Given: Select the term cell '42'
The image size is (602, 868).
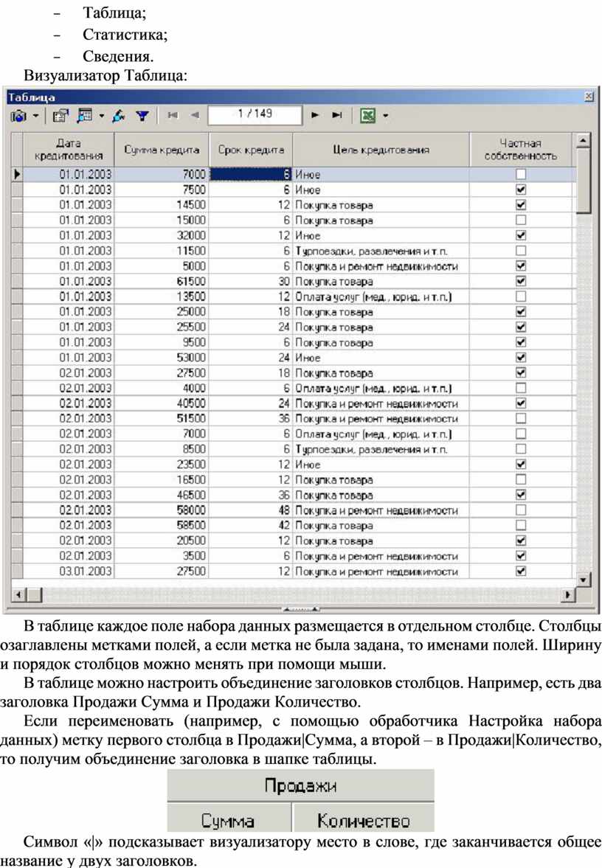Looking at the screenshot, I should tap(251, 525).
